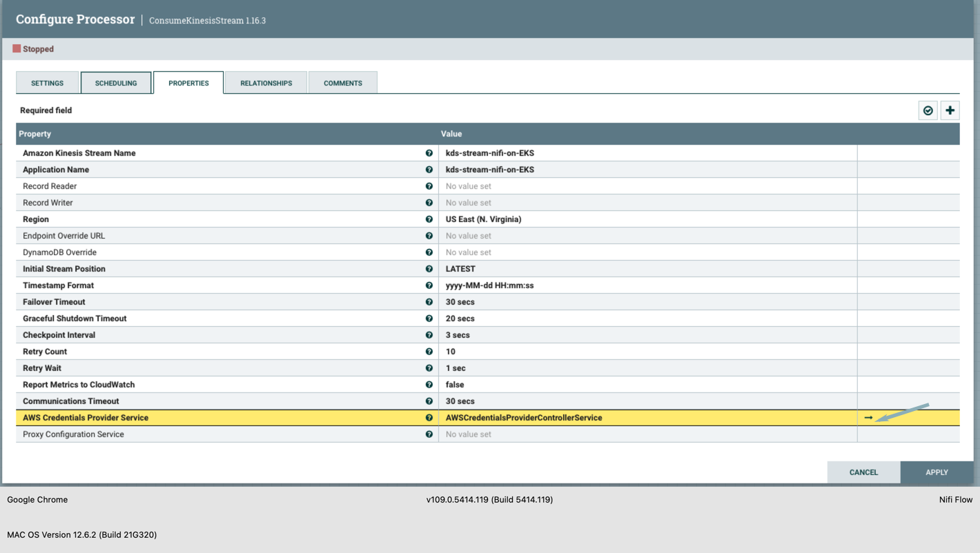
Task: Open help icon for Communications Timeout
Action: point(429,401)
